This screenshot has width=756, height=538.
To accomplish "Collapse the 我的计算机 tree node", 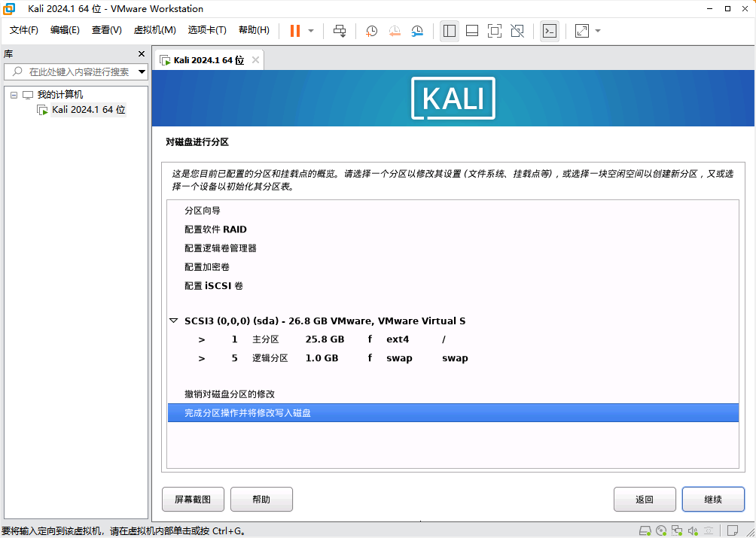I will pos(14,95).
